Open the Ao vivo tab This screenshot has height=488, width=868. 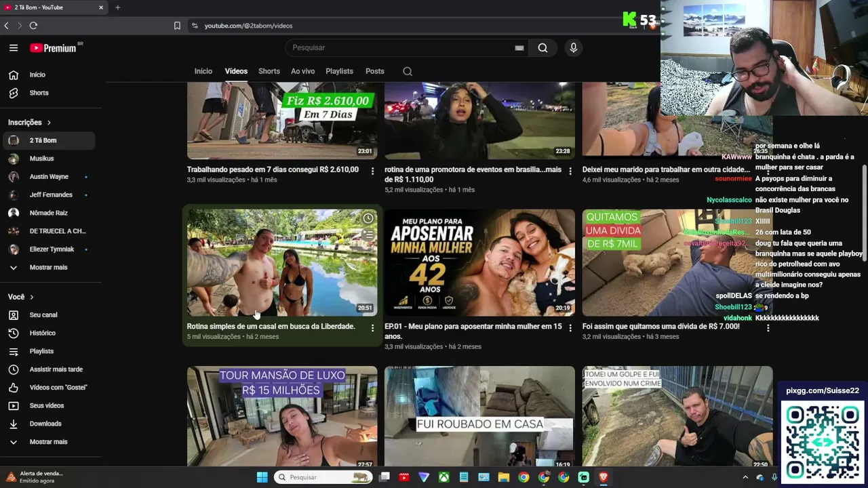point(302,71)
